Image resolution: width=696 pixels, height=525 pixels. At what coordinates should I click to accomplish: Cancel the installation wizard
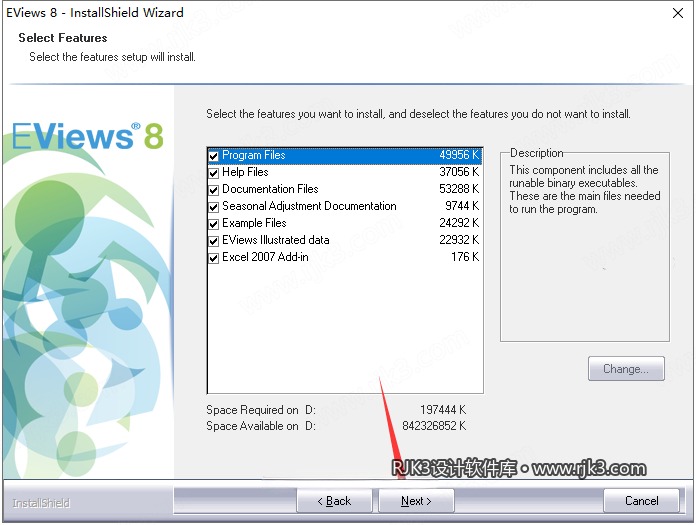pyautogui.click(x=641, y=501)
